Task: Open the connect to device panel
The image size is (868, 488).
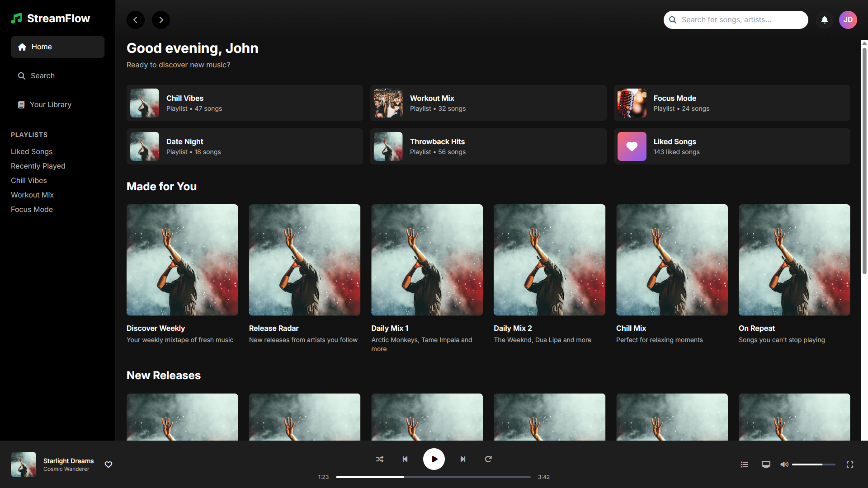Action: 766,464
